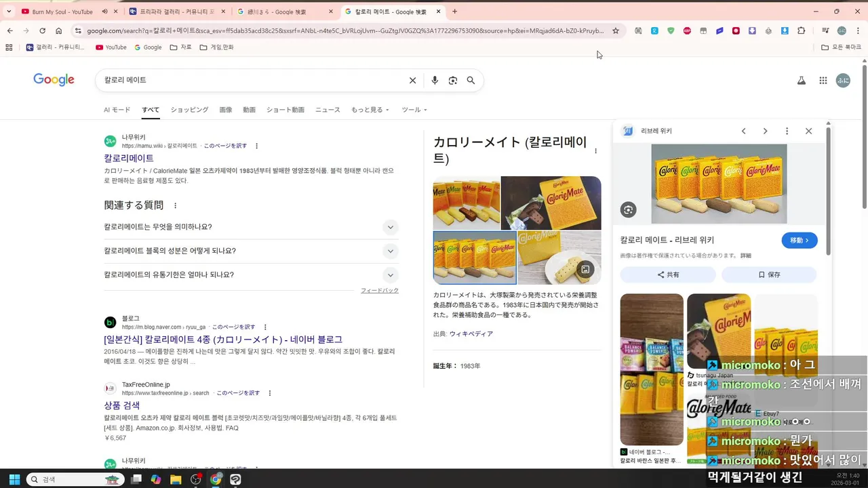Viewport: 868px width, 488px height.
Task: Open the green shield extension
Action: click(x=671, y=30)
